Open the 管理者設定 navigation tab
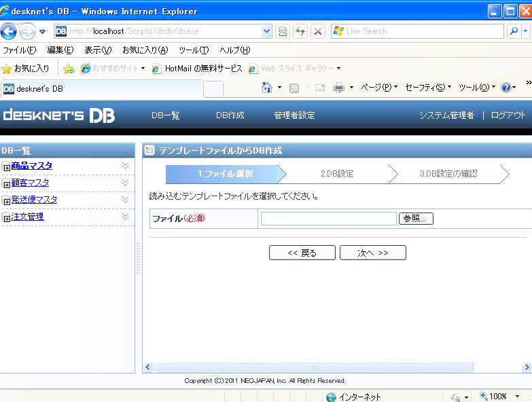532x402 pixels. (294, 115)
